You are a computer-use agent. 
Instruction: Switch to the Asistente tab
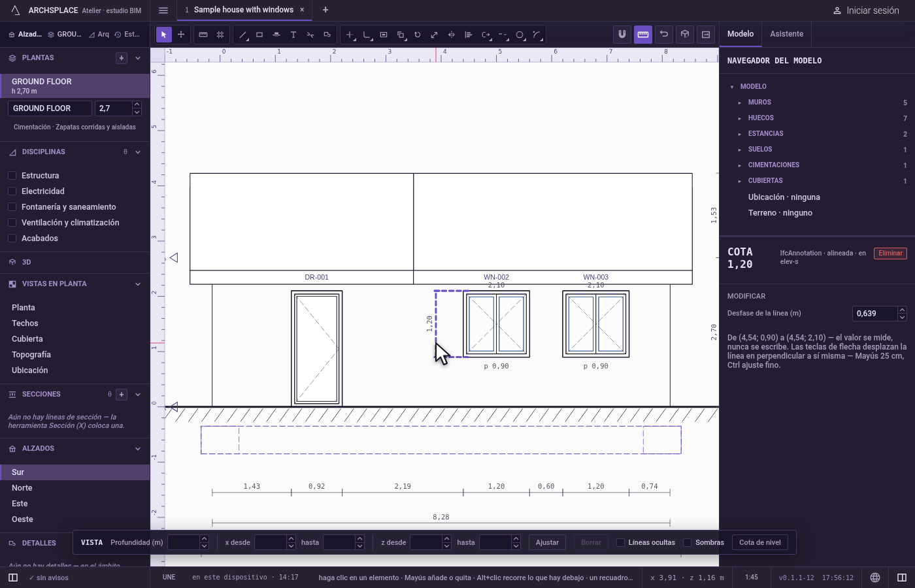[x=787, y=34]
